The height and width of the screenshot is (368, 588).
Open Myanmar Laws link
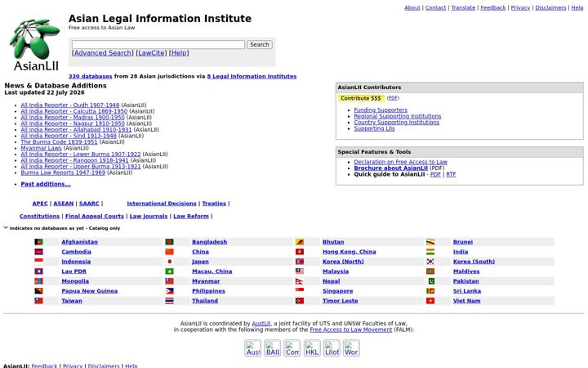point(41,148)
